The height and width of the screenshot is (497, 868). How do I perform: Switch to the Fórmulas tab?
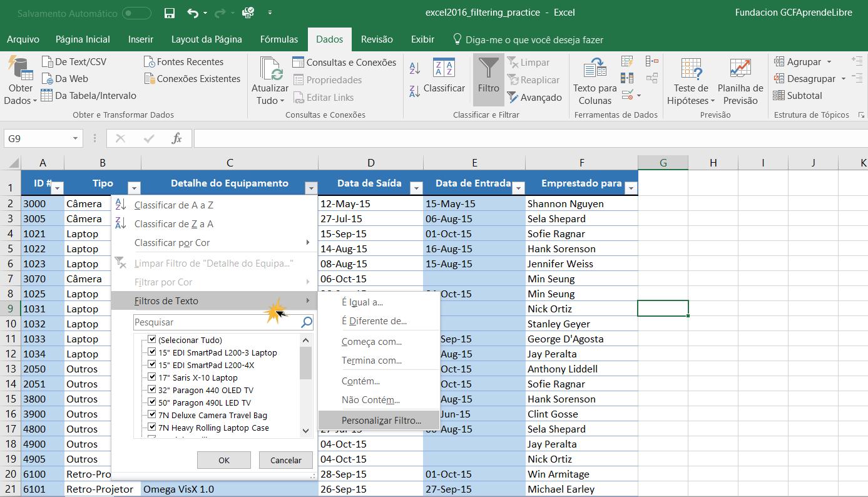pyautogui.click(x=279, y=39)
